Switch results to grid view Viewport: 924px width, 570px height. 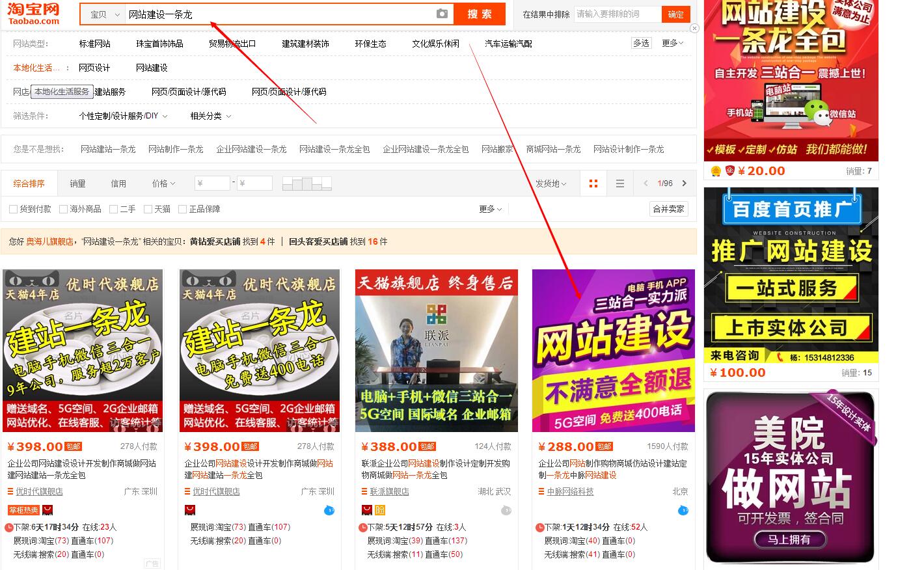coord(593,183)
